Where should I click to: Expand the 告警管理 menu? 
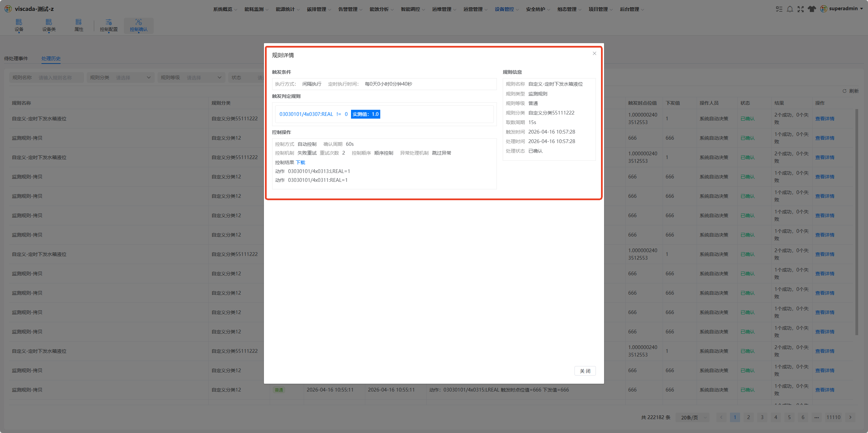[x=350, y=9]
